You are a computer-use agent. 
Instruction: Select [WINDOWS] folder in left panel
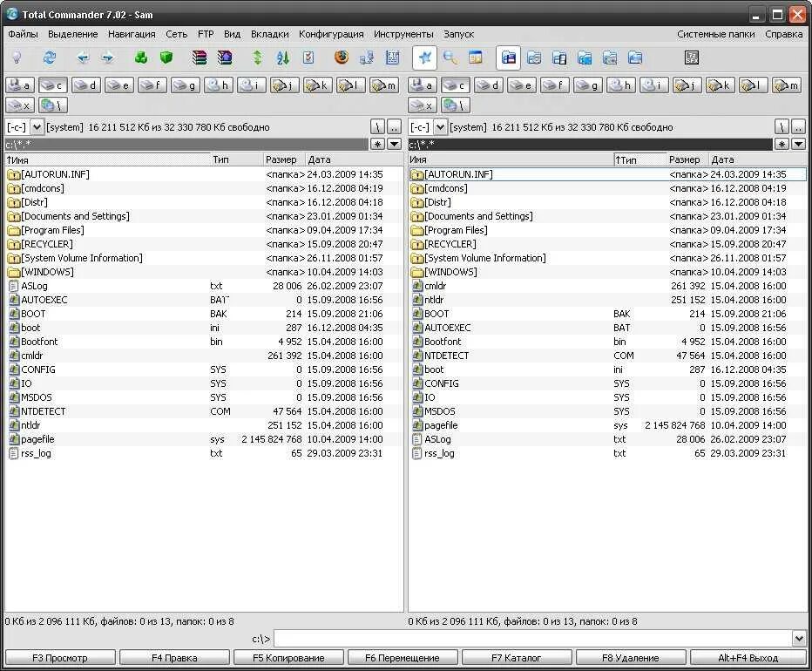(x=204, y=272)
